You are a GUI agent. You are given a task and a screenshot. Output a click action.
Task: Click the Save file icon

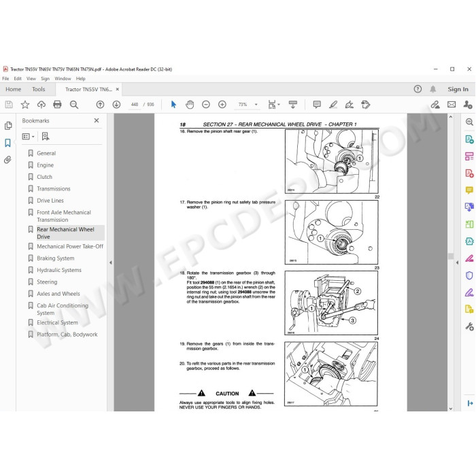pos(9,105)
